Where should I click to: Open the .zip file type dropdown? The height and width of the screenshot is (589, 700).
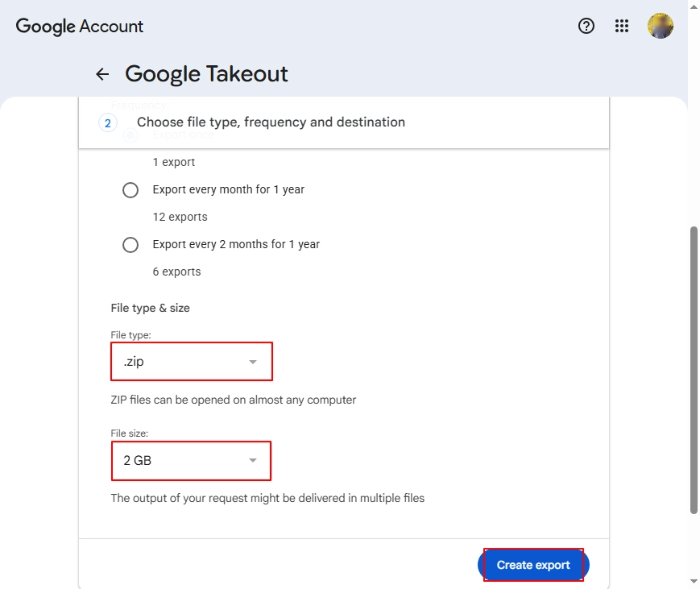192,361
